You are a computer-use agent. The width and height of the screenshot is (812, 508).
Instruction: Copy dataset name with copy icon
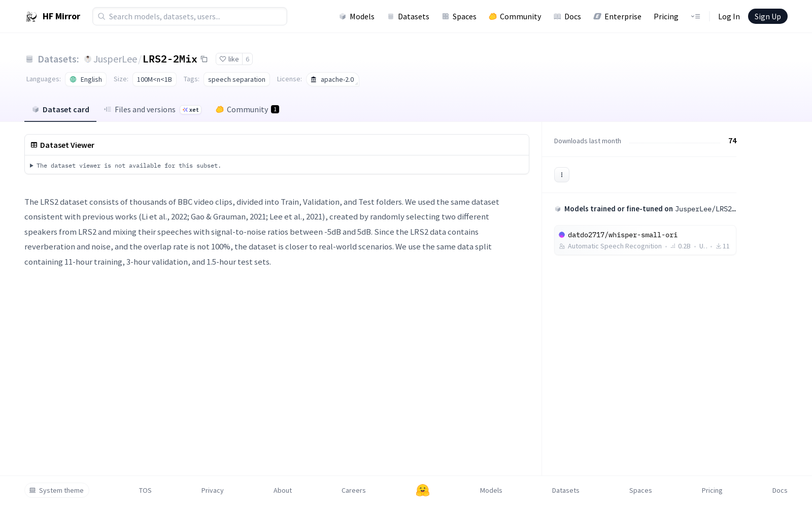coord(204,59)
